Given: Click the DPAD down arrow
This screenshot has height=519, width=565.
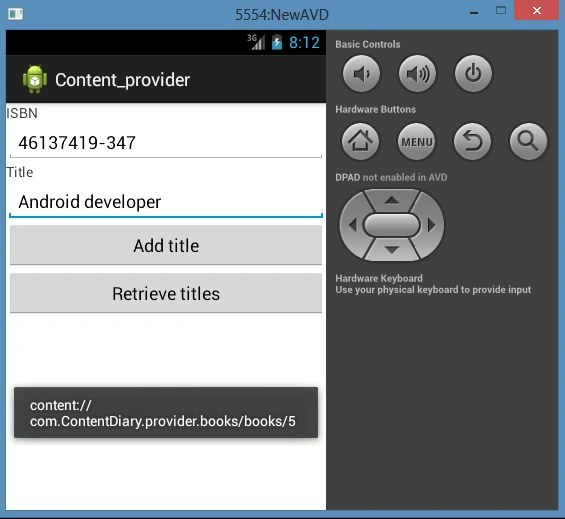Looking at the screenshot, I should (x=392, y=249).
